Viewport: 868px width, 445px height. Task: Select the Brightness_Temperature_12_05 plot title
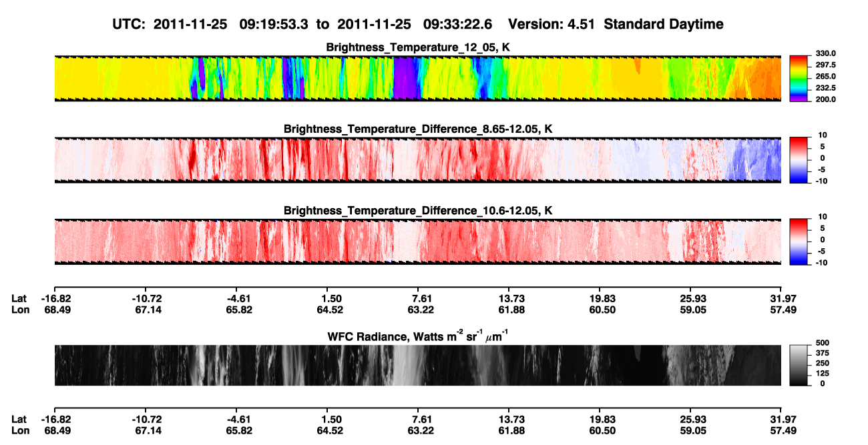[x=418, y=47]
